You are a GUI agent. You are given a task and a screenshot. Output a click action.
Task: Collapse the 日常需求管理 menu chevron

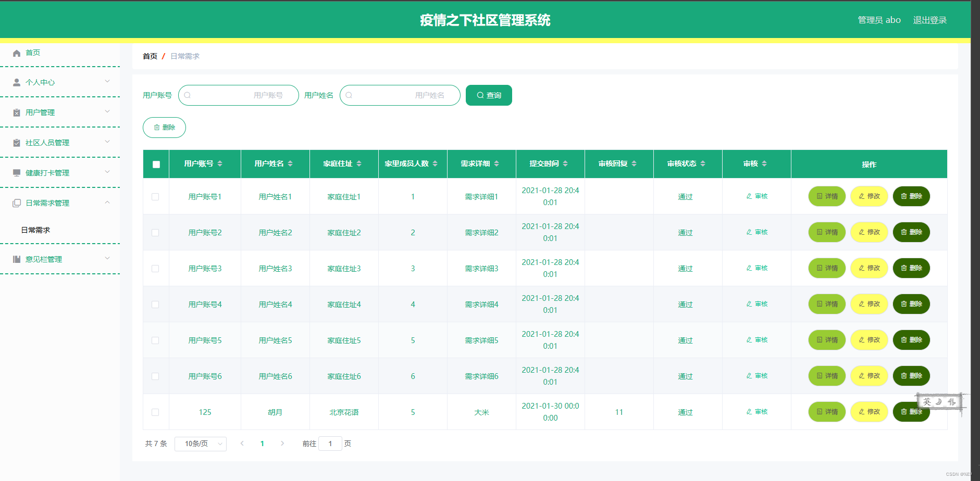107,202
